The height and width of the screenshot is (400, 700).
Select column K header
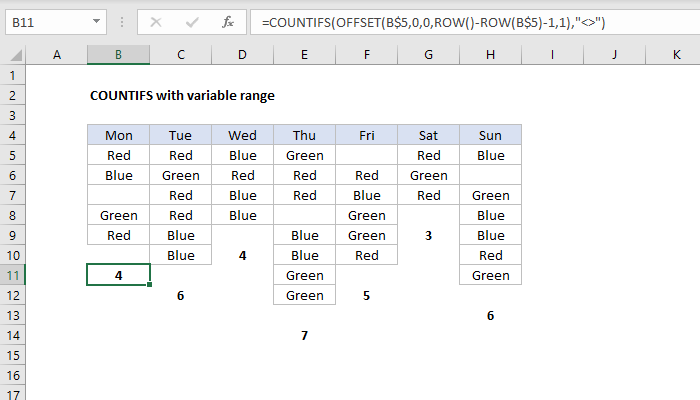676,56
